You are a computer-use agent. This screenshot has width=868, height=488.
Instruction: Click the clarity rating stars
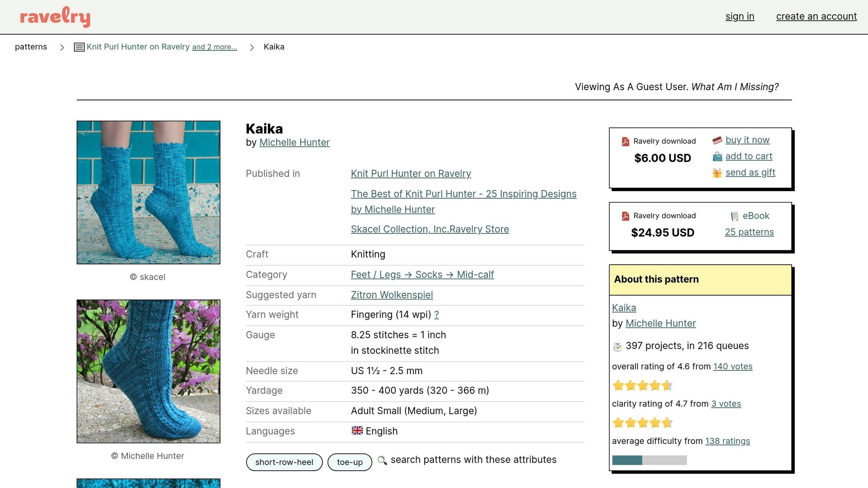click(x=643, y=423)
